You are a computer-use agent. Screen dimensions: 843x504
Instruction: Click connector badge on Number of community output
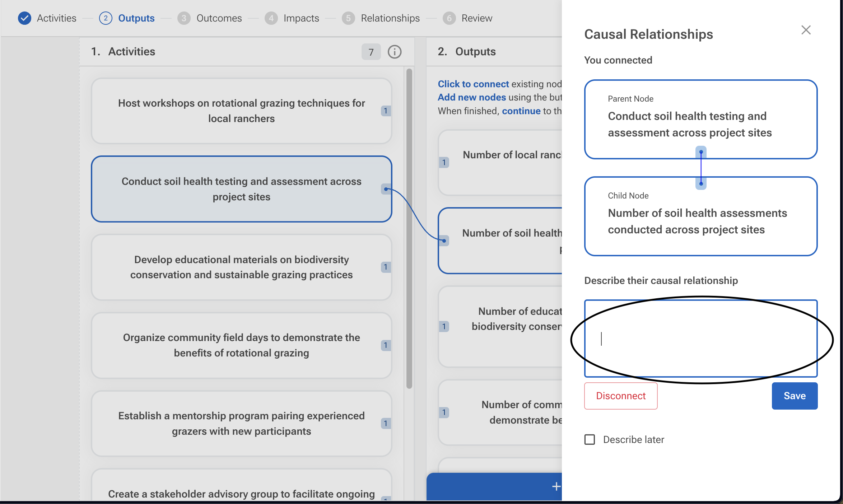[444, 412]
